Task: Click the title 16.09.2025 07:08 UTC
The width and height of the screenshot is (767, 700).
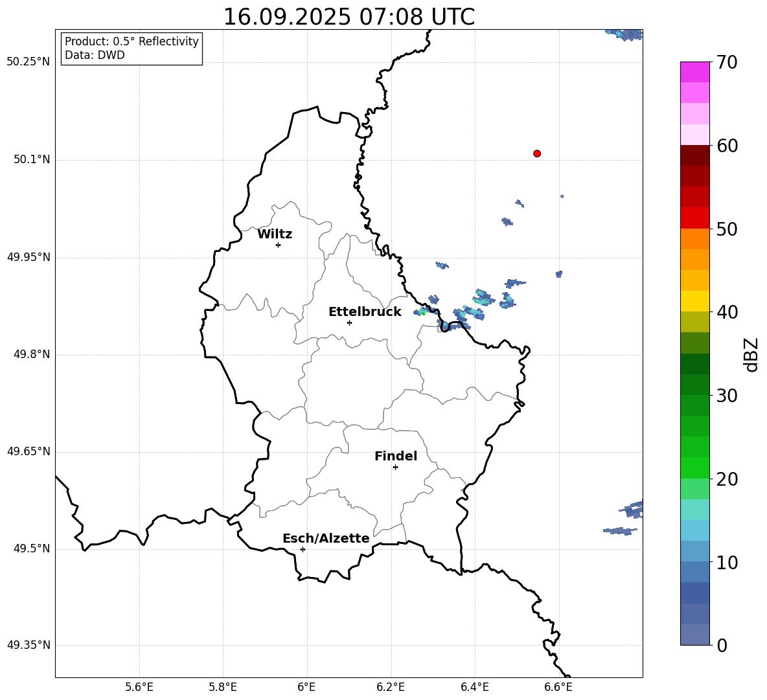Action: pos(349,17)
